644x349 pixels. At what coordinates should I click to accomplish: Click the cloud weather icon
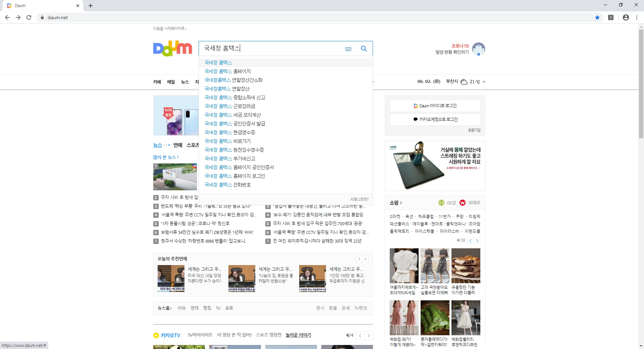click(464, 82)
